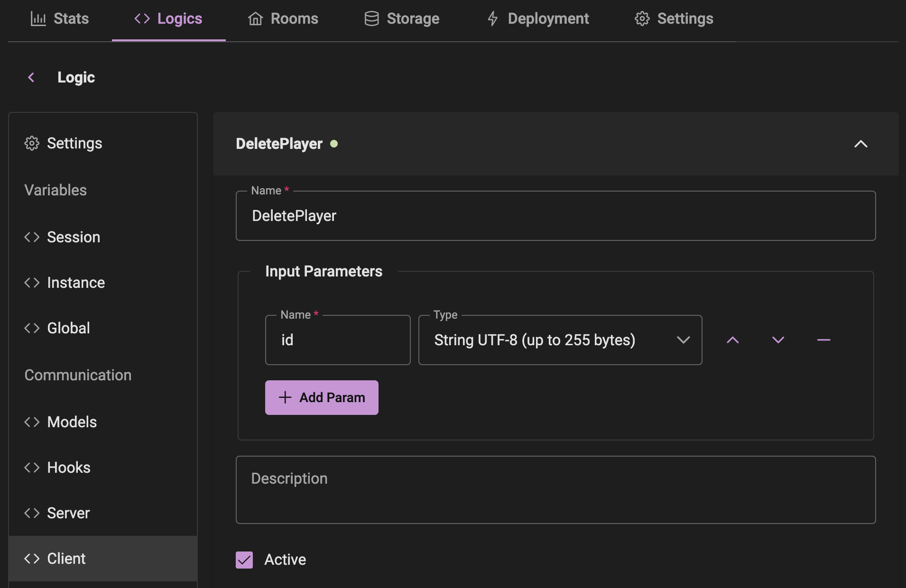The width and height of the screenshot is (906, 588).
Task: Click the Communication section label
Action: (78, 375)
